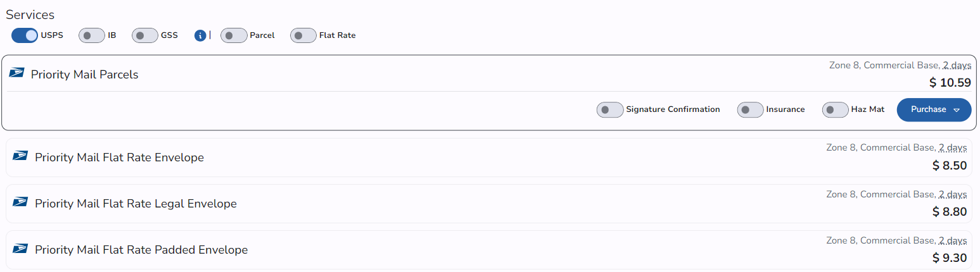
Task: Enable the IB services toggle
Action: pyautogui.click(x=91, y=35)
